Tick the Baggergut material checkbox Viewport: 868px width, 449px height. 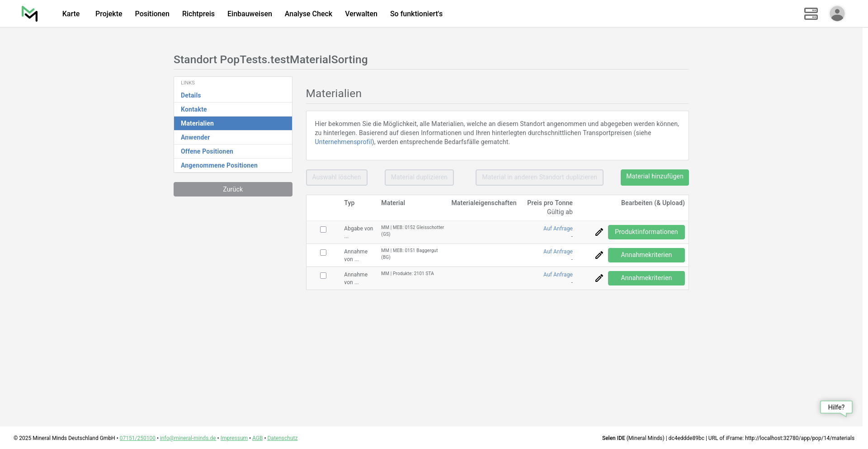click(323, 253)
